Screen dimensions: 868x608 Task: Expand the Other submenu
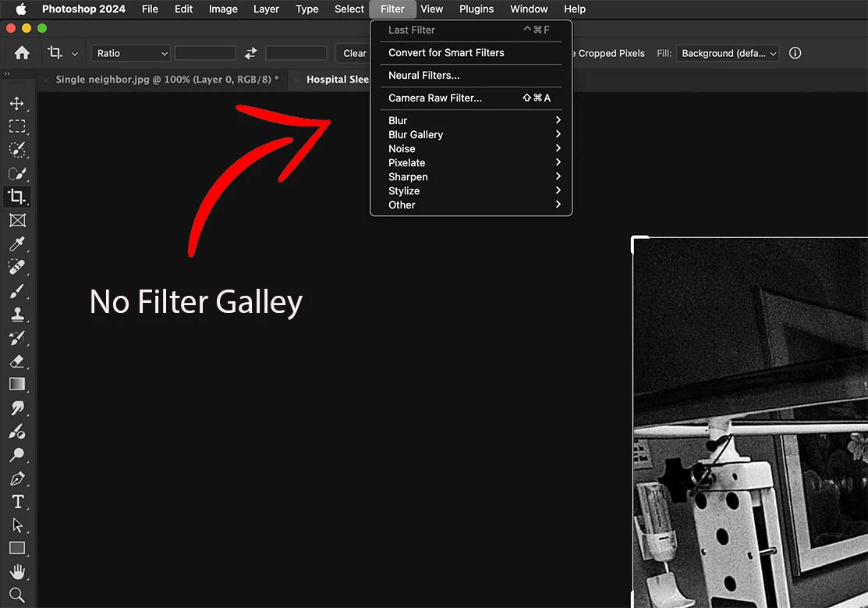pos(471,204)
